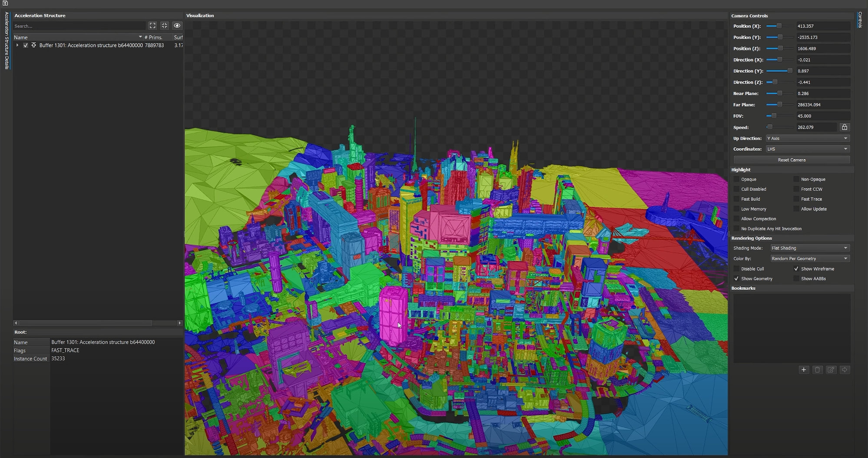Check No Duplicate Any Hit Invocation
The height and width of the screenshot is (458, 868).
coord(736,229)
